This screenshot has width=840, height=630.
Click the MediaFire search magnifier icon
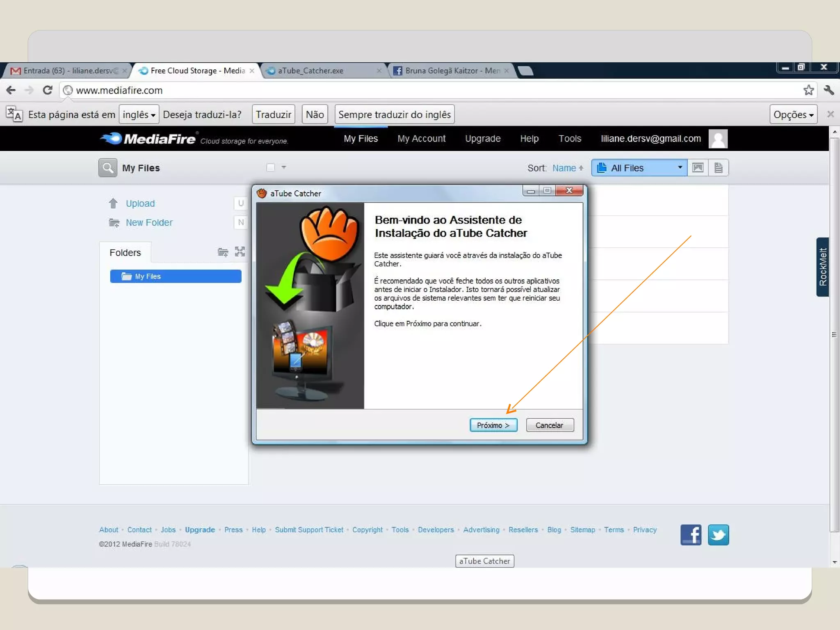[x=107, y=168]
